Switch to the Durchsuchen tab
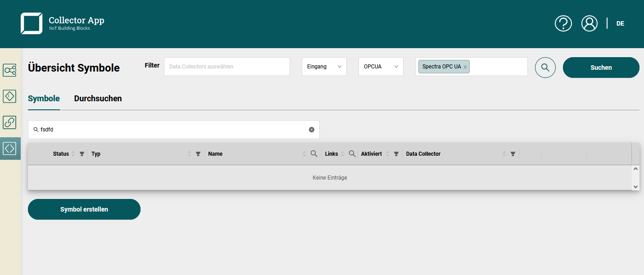The width and height of the screenshot is (644, 275). [98, 99]
